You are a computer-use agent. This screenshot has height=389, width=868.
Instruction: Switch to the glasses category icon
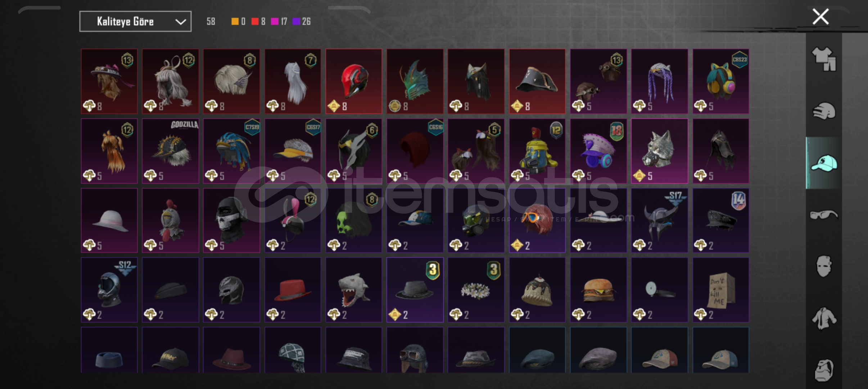point(824,215)
